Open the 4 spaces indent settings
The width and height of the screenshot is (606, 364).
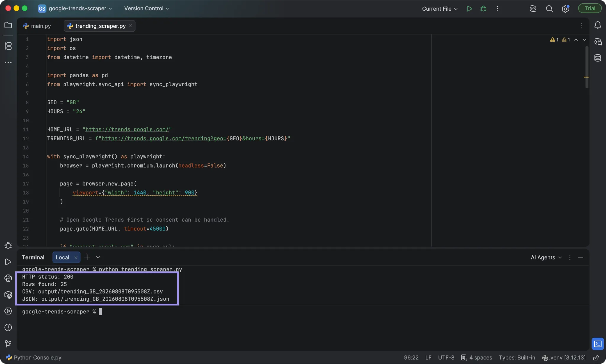pyautogui.click(x=477, y=358)
